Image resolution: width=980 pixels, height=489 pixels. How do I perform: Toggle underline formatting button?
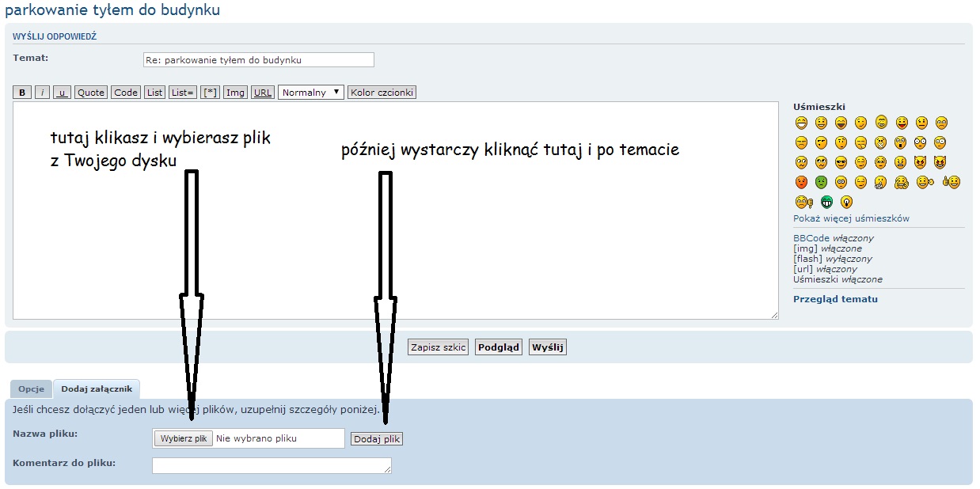pyautogui.click(x=63, y=93)
